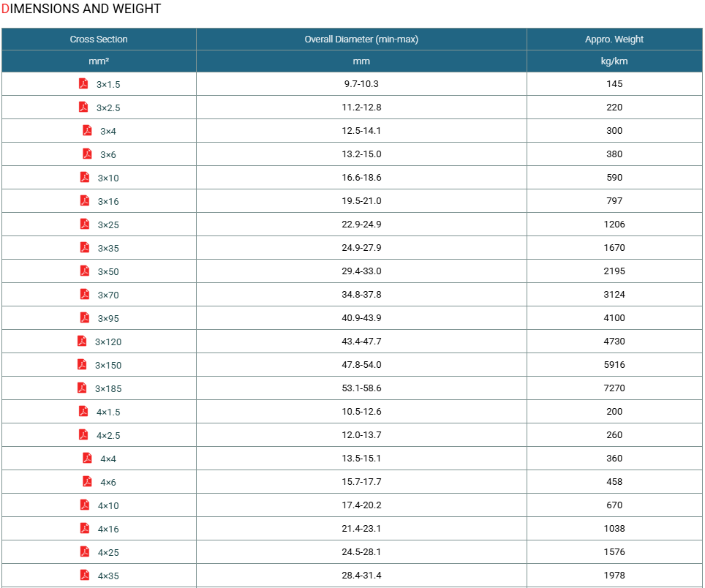Click the PDF icon beside 3×4

87,130
